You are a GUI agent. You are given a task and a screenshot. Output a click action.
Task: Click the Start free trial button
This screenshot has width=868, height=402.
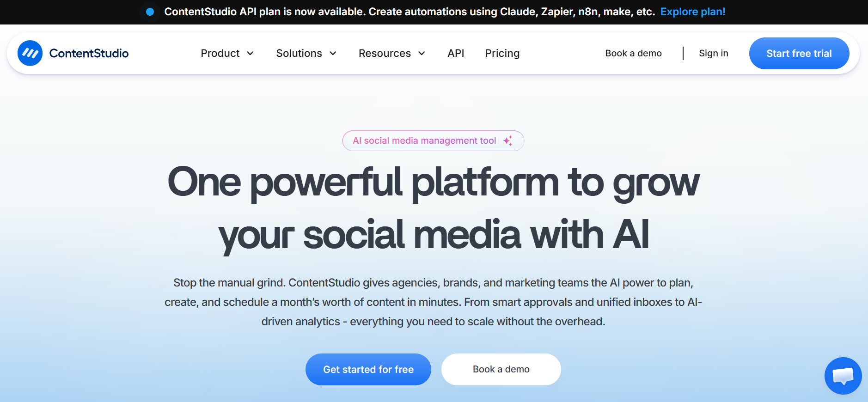click(x=799, y=53)
